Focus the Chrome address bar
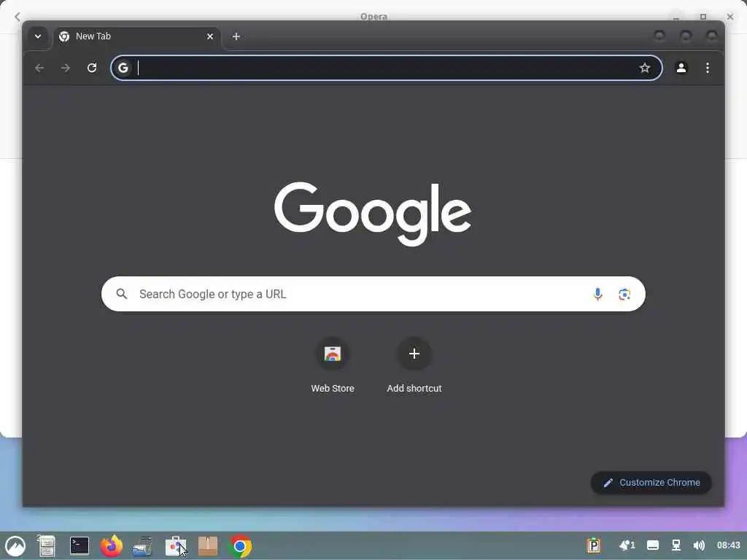The height and width of the screenshot is (560, 747). (x=387, y=68)
